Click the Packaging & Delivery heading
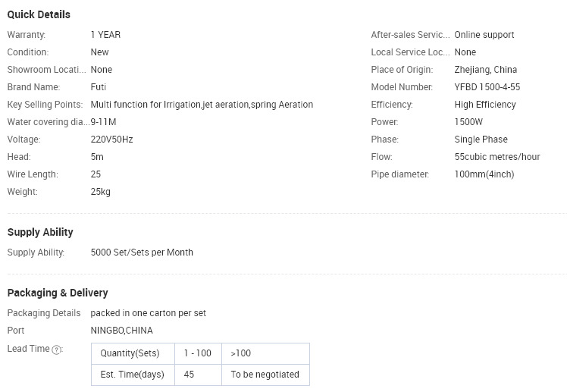 coord(58,293)
